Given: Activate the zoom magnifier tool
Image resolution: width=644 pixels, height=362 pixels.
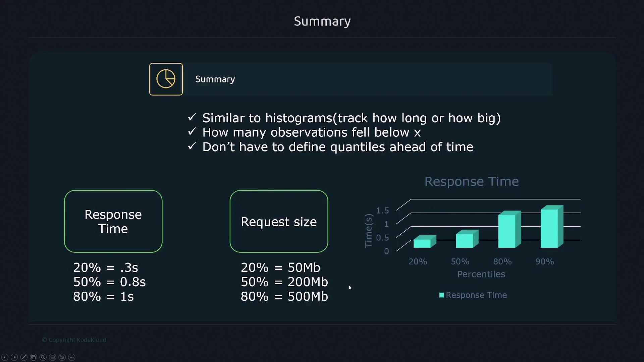Looking at the screenshot, I should 43,357.
